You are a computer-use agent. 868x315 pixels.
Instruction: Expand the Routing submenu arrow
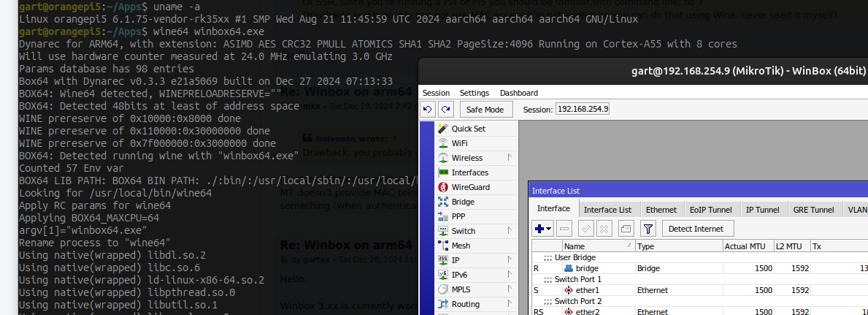pos(510,303)
